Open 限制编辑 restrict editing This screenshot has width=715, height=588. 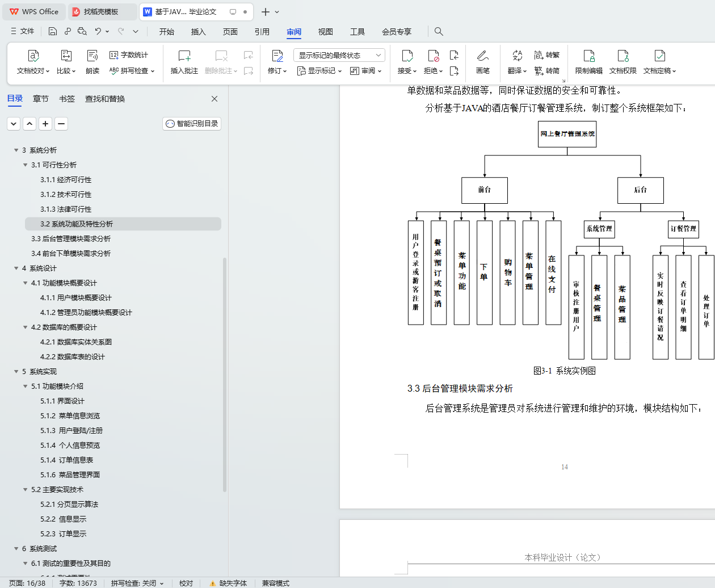click(589, 62)
